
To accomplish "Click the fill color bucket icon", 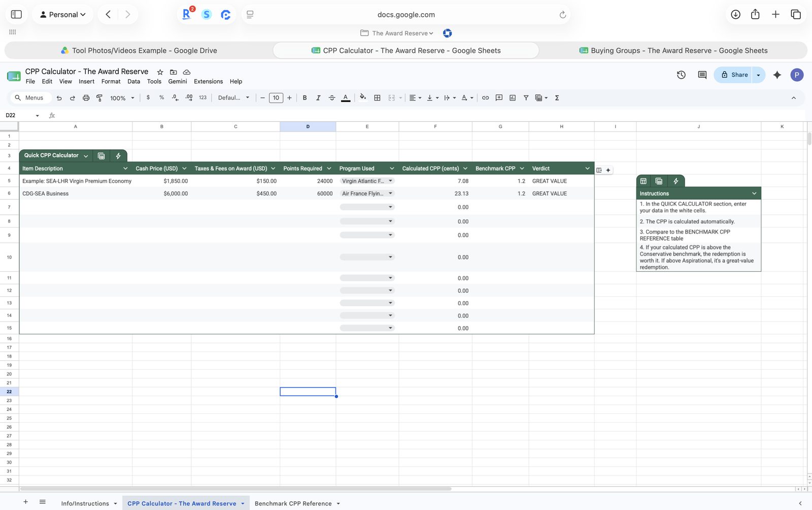I will tap(363, 98).
